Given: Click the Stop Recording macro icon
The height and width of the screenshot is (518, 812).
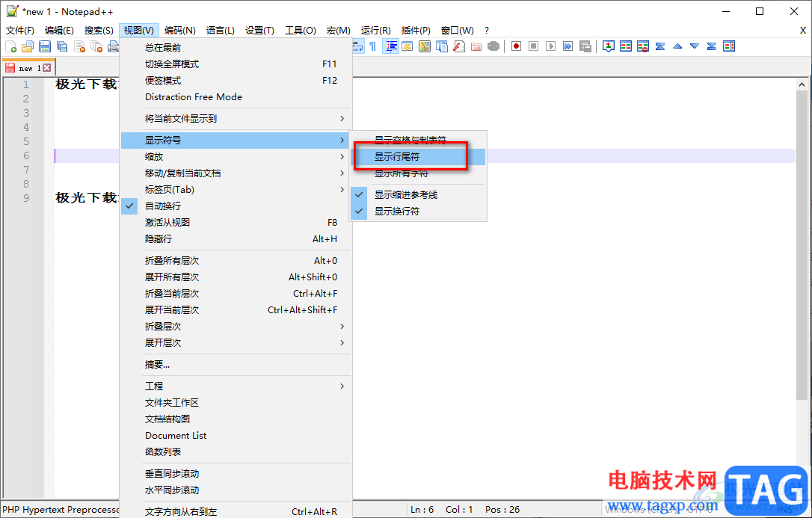Looking at the screenshot, I should (533, 46).
